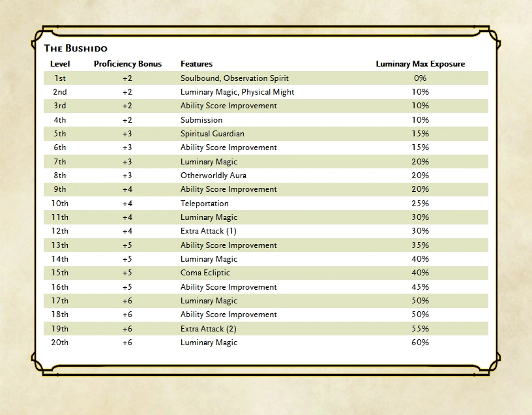The width and height of the screenshot is (532, 415).
Task: Click the "60%" exposure value
Action: click(x=421, y=343)
